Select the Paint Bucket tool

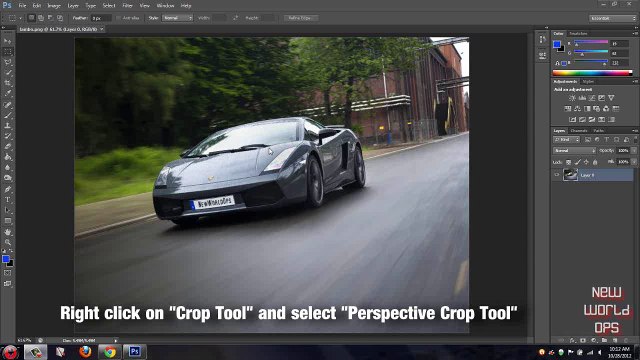click(x=8, y=157)
